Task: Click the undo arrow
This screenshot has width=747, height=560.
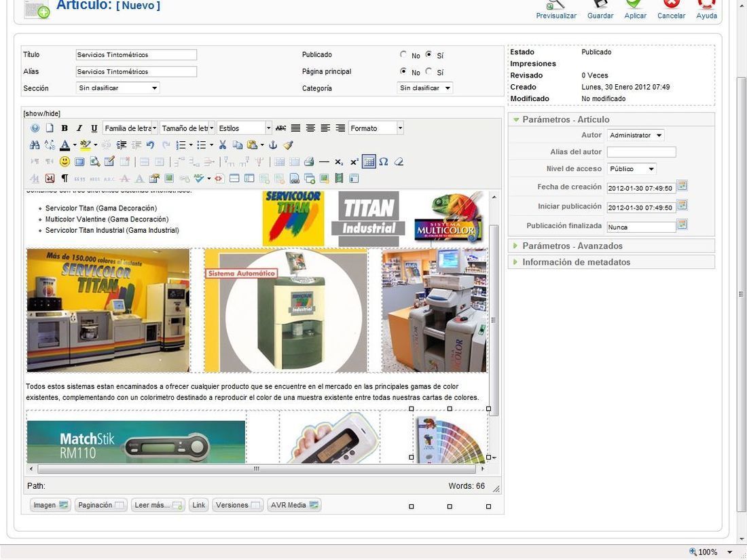Action: (151, 145)
